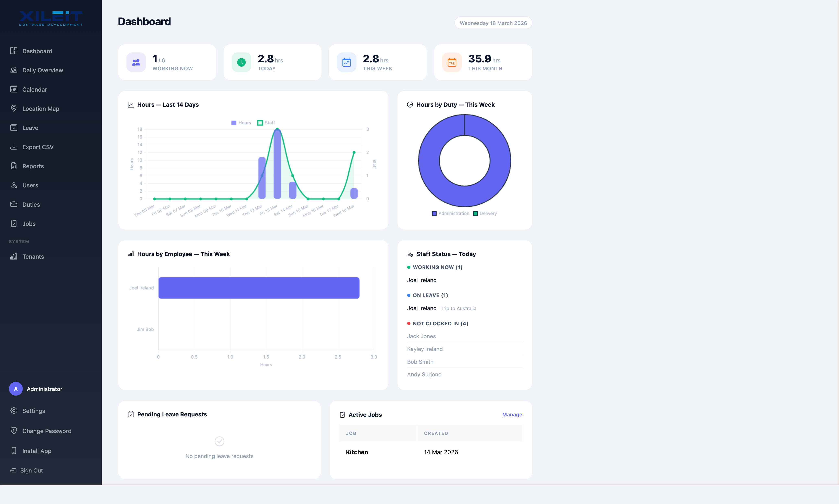
Task: Click the Users icon in sidebar
Action: point(14,185)
